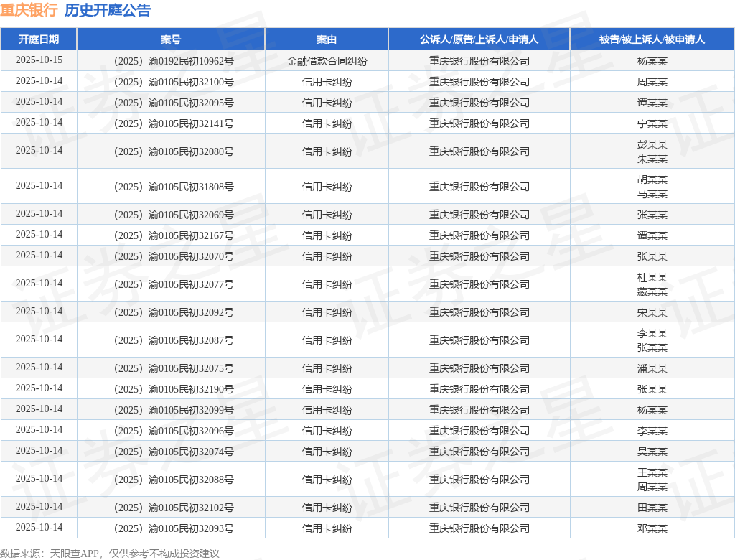Screen dimensions: 735x560
Task: Click the date in the 32080号 row
Action: tap(39, 151)
